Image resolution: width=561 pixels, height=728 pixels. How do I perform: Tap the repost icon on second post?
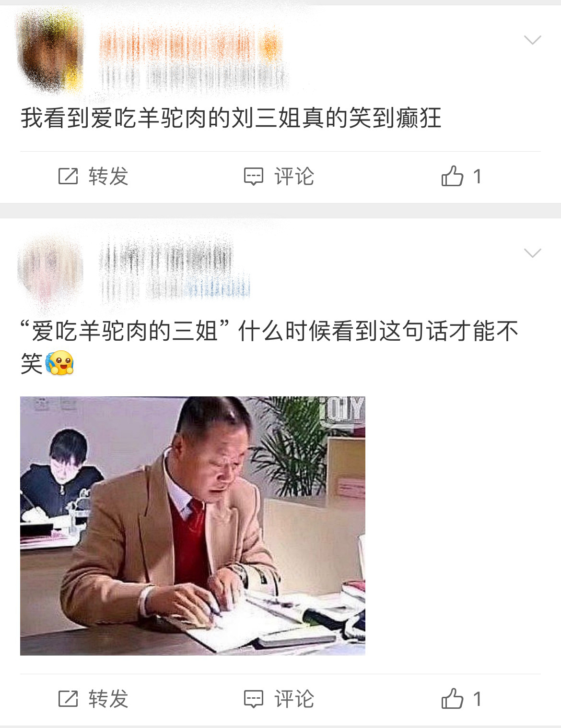(x=68, y=699)
